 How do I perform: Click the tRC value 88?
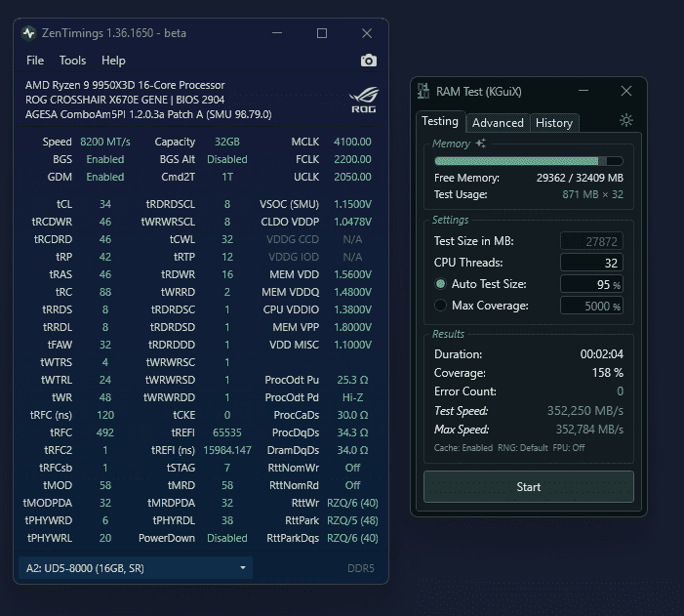click(x=105, y=292)
